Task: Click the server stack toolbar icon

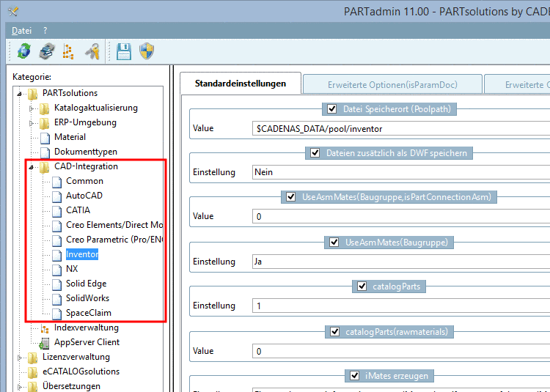Action: (x=47, y=51)
